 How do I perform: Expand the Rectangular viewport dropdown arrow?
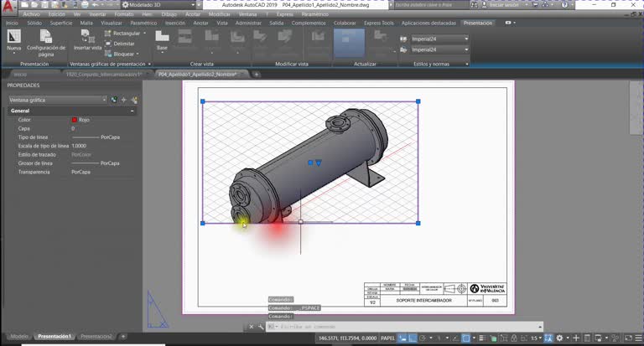coord(144,34)
